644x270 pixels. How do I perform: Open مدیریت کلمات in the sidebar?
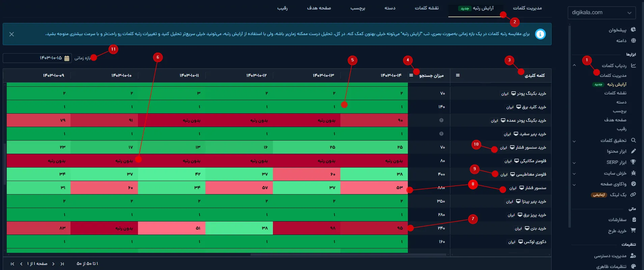613,76
